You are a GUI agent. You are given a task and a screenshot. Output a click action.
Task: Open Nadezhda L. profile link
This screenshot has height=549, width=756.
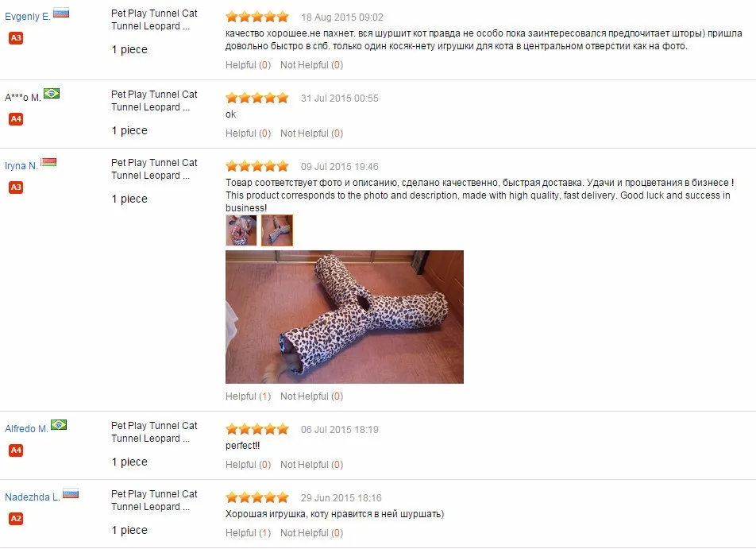pos(33,497)
